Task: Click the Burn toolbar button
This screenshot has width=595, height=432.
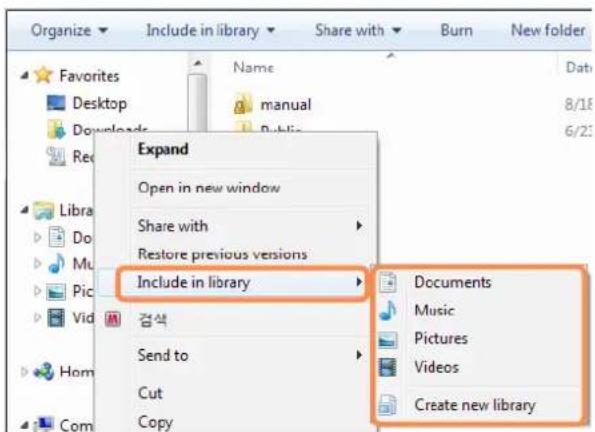Action: point(456,30)
